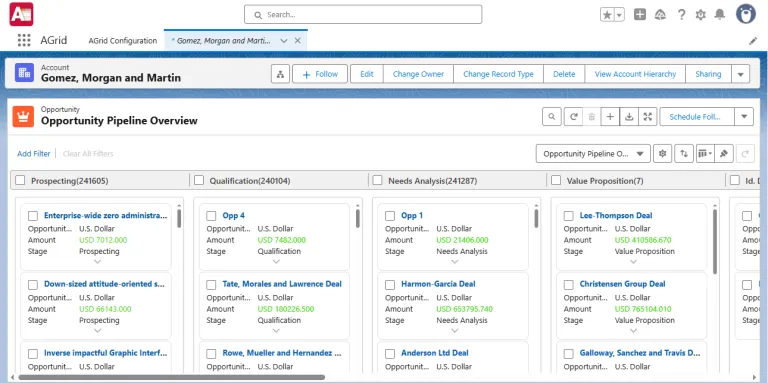Refresh the opportunity grid

pyautogui.click(x=573, y=117)
